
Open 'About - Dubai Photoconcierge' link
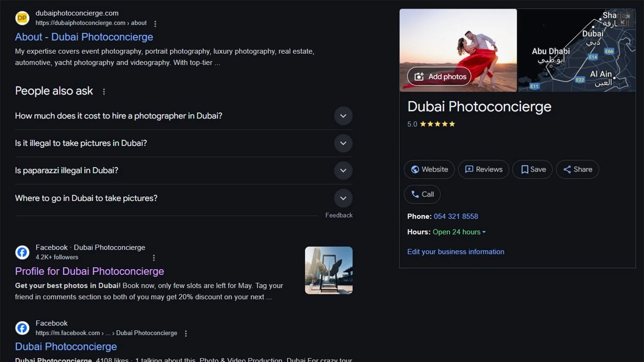click(84, 37)
